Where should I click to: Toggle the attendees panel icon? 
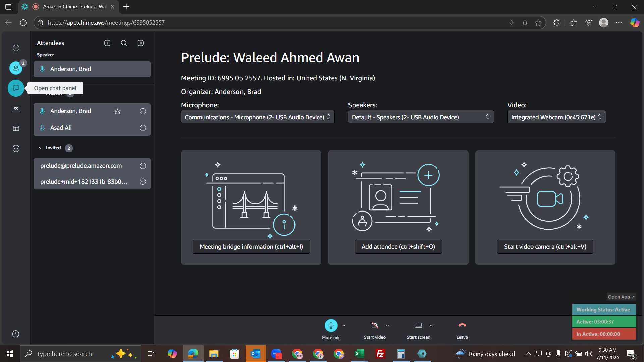[16, 68]
